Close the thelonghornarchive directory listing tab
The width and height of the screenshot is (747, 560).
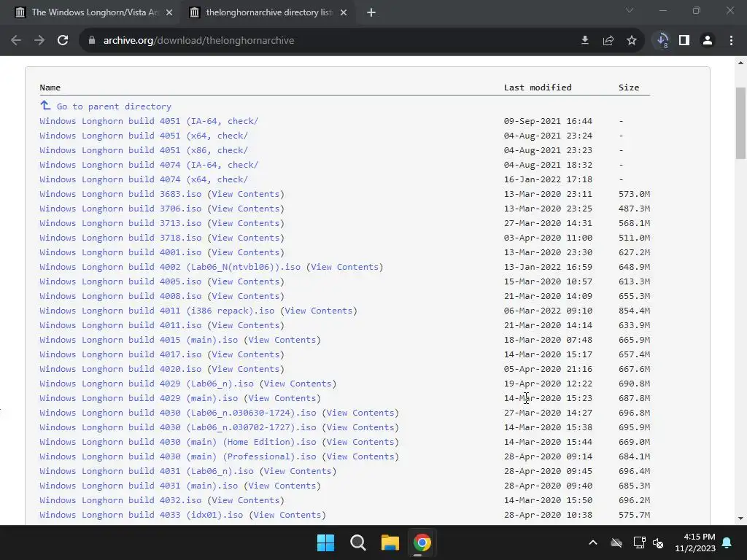[344, 12]
